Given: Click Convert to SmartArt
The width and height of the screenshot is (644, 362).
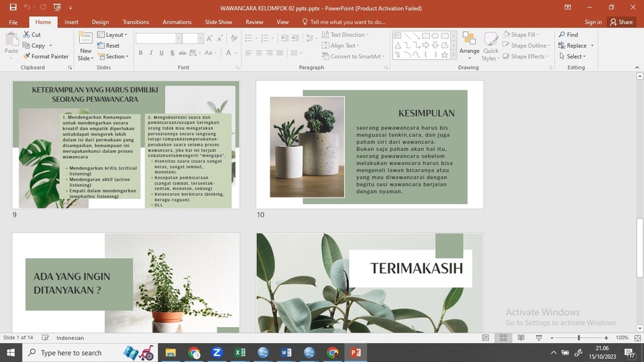Looking at the screenshot, I should click(x=354, y=56).
